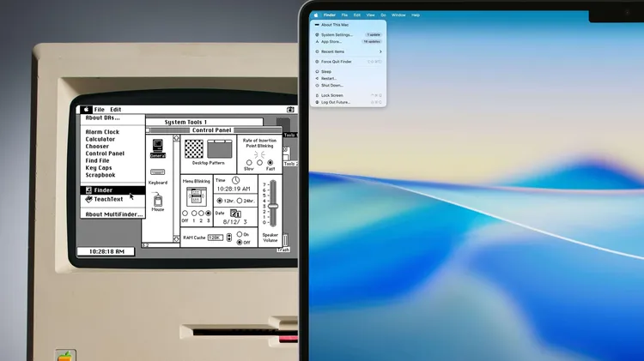The width and height of the screenshot is (644, 361).
Task: Select the General icon in Control Panel
Action: click(157, 148)
